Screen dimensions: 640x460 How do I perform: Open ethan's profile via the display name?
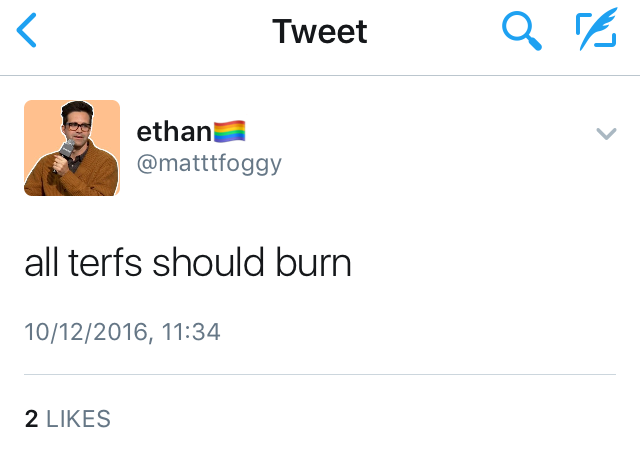(x=174, y=132)
